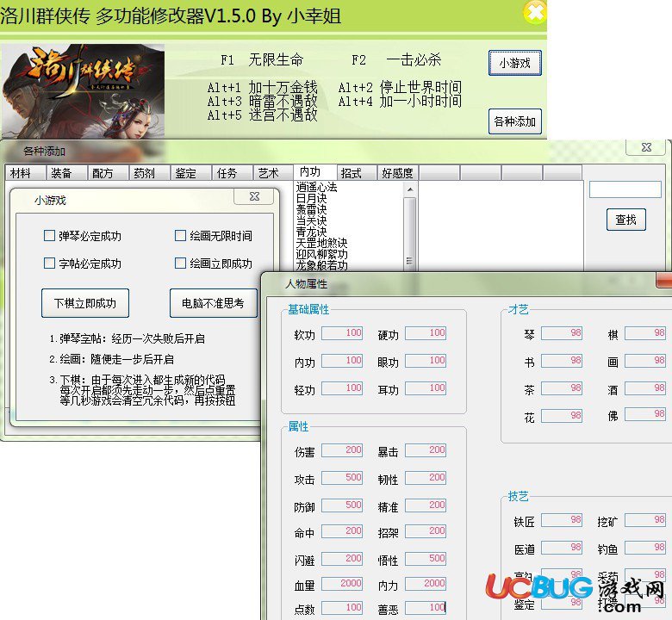Click the 善恶 value field
This screenshot has width=672, height=620.
tap(426, 608)
